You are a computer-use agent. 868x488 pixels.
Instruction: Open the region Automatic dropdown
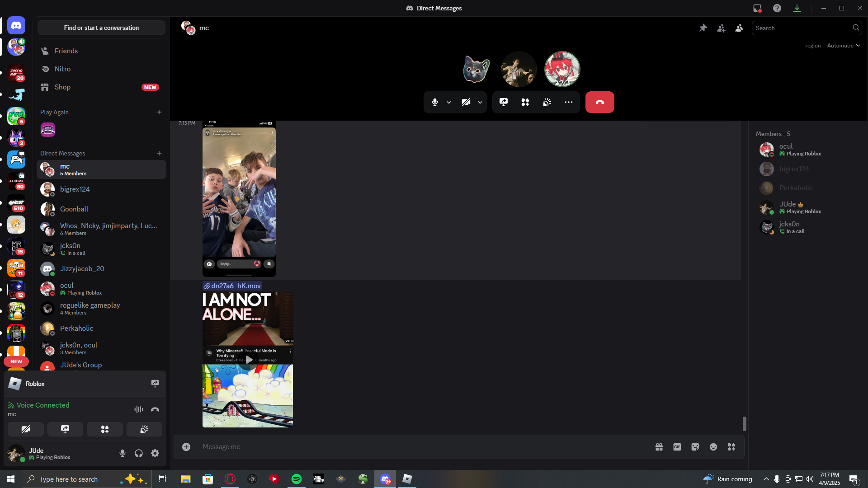843,46
